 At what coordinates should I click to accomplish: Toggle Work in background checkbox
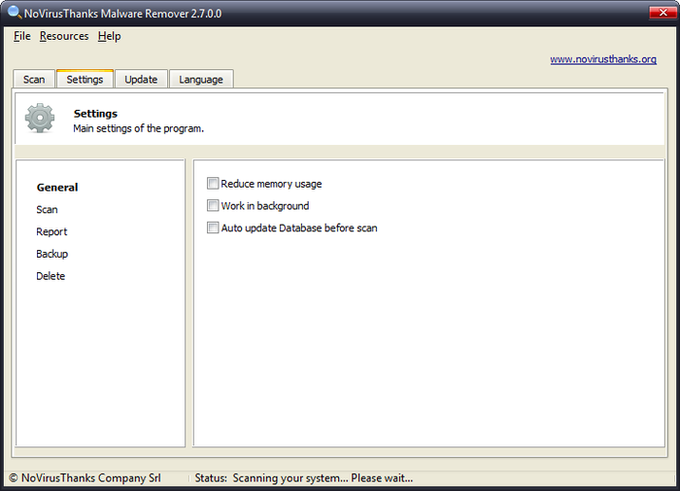pyautogui.click(x=212, y=205)
